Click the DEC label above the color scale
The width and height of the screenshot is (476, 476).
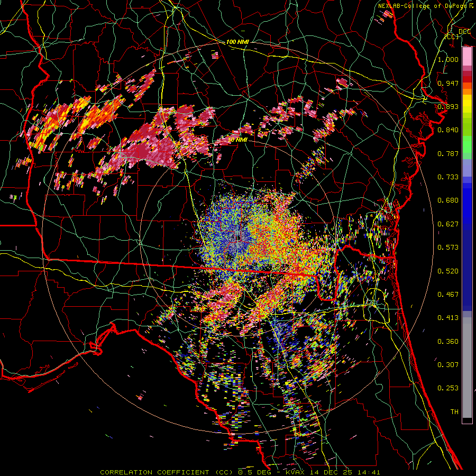(x=464, y=32)
